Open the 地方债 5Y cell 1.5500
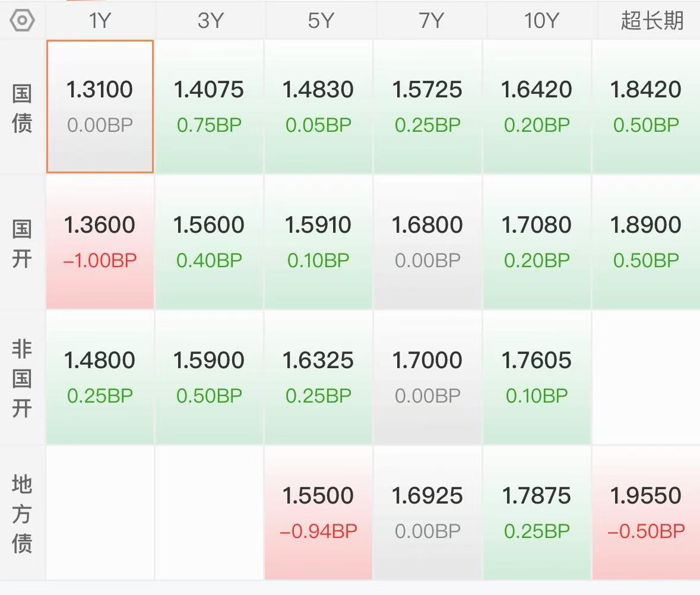 click(x=318, y=513)
